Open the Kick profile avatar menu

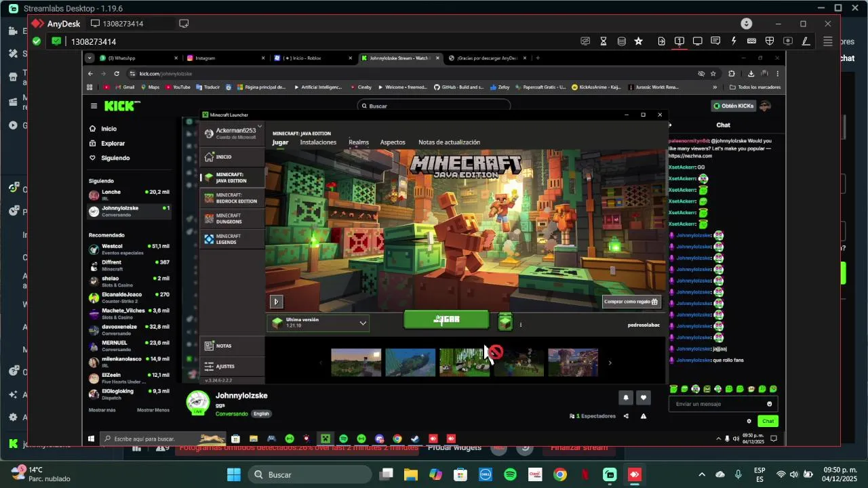pyautogui.click(x=766, y=106)
